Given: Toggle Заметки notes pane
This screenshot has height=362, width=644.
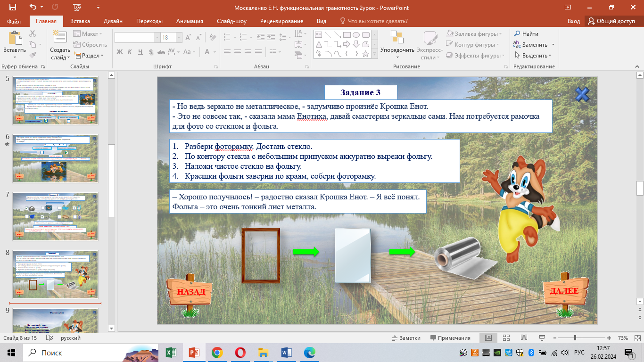Looking at the screenshot, I should (x=406, y=338).
